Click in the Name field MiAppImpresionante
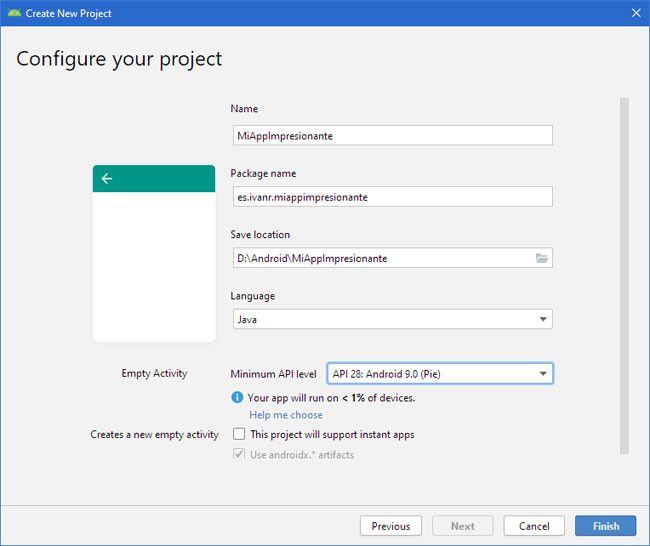The height and width of the screenshot is (546, 650). 393,136
